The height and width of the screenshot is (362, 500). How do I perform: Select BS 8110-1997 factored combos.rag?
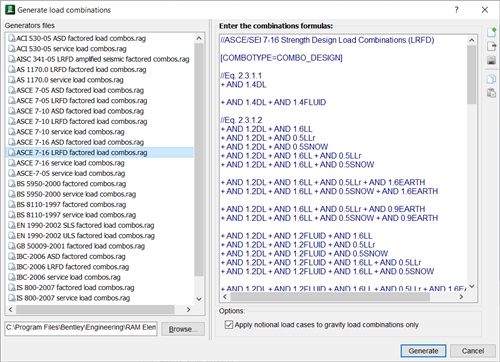click(x=71, y=204)
